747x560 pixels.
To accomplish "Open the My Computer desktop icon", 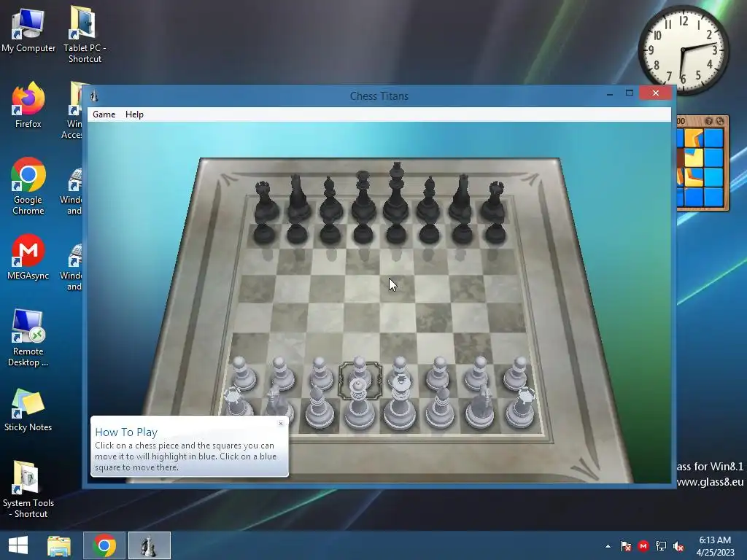I will [28, 31].
